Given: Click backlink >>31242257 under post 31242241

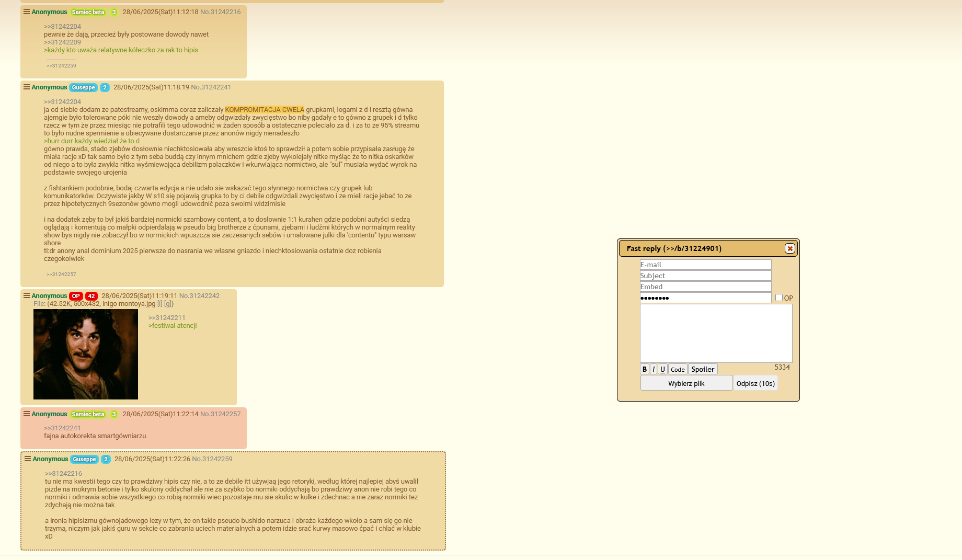Looking at the screenshot, I should [61, 275].
